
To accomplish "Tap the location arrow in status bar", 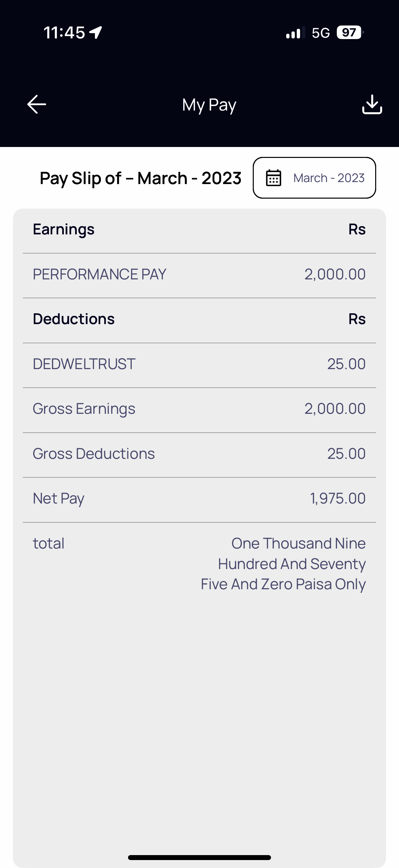I will [96, 33].
